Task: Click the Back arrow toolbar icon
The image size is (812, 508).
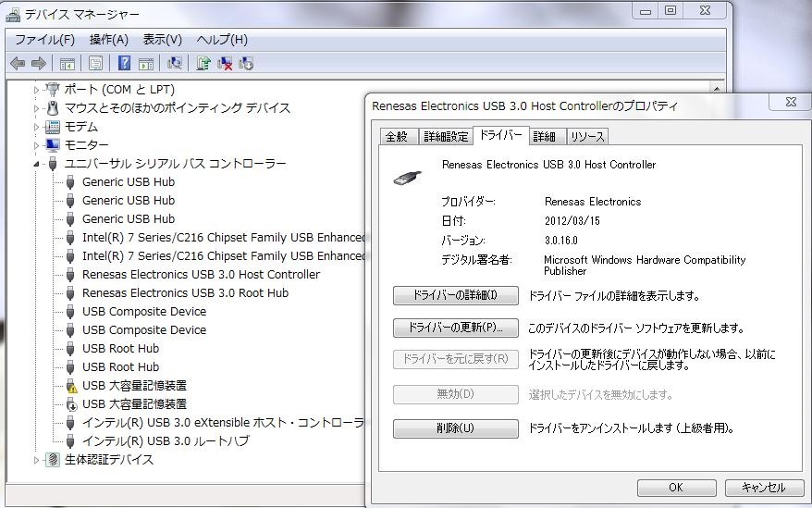Action: (x=18, y=63)
